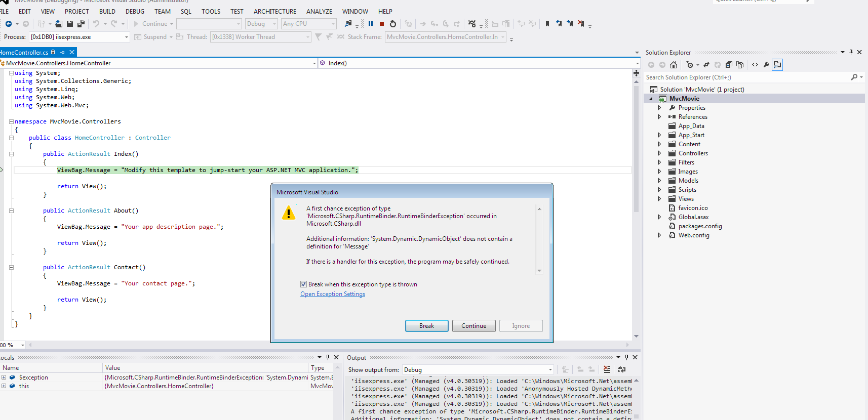Restart debugging using the circular arrow icon
The height and width of the screenshot is (420, 868).
(393, 24)
